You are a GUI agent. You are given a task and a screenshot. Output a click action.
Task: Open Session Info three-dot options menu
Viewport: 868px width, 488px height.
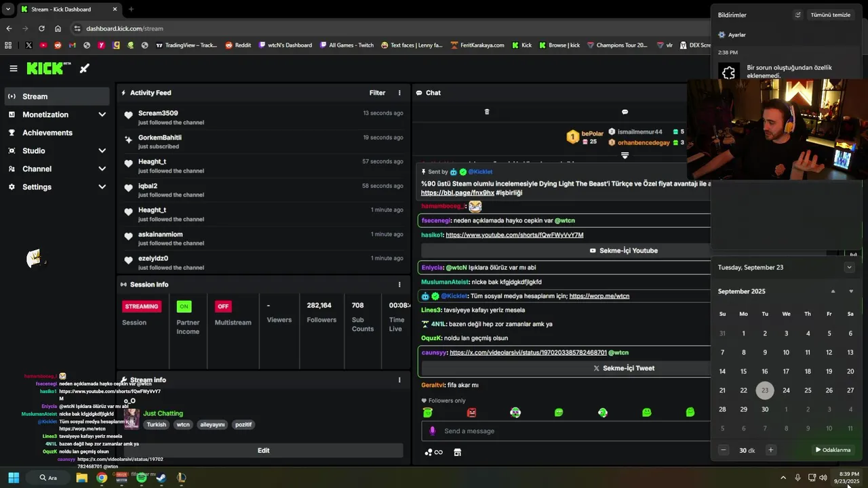coord(399,285)
